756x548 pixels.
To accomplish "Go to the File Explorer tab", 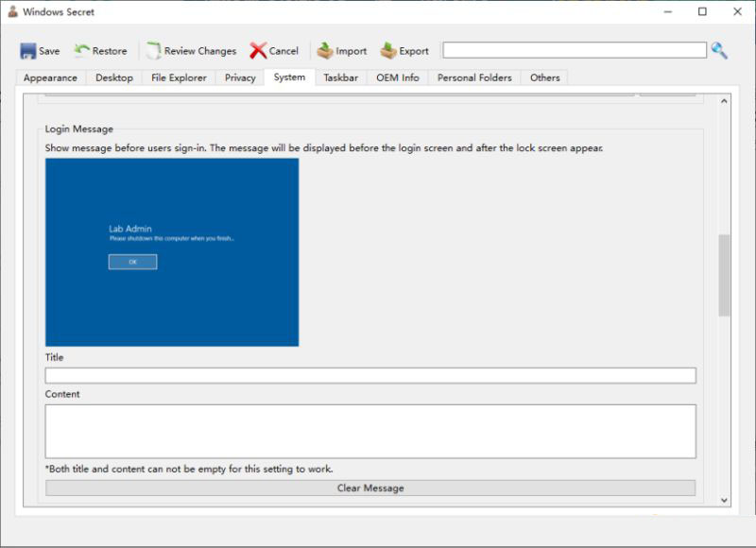I will coord(179,77).
